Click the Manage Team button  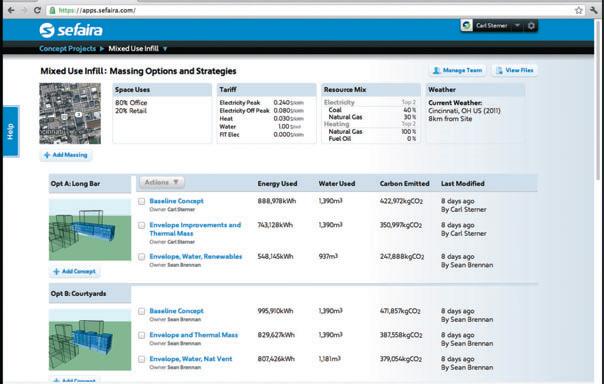458,70
